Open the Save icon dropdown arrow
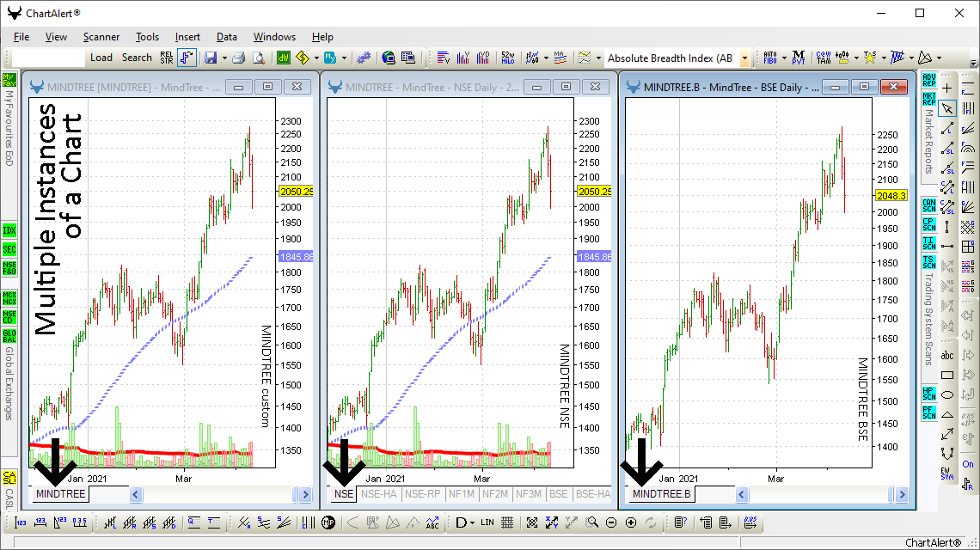The image size is (980, 550). pyautogui.click(x=224, y=58)
